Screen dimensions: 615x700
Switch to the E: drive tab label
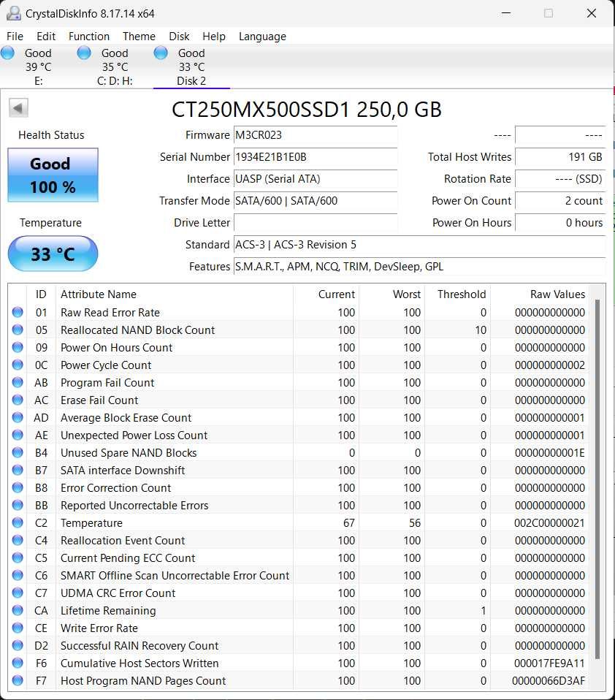39,81
